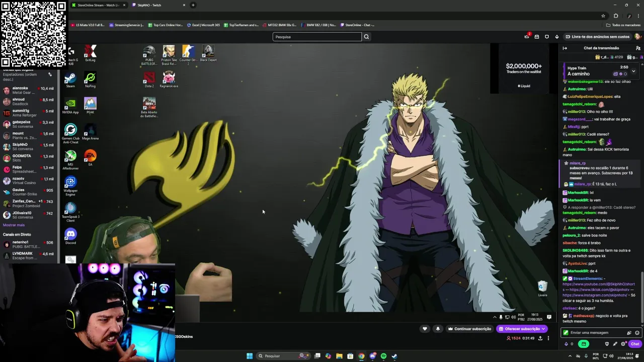Viewport: 644px width, 362px height.
Task: Open the Windows Start menu
Action: [250, 356]
